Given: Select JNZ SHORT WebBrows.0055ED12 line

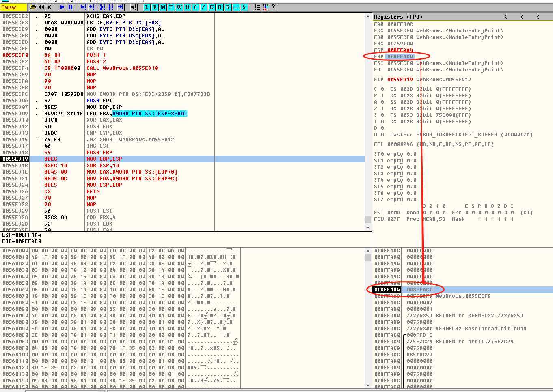Looking at the screenshot, I should coord(130,140).
